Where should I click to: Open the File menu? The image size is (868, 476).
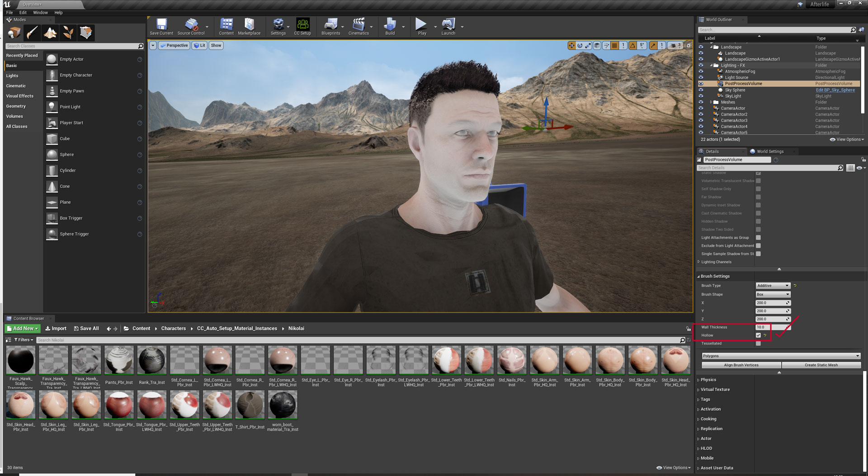(x=9, y=13)
